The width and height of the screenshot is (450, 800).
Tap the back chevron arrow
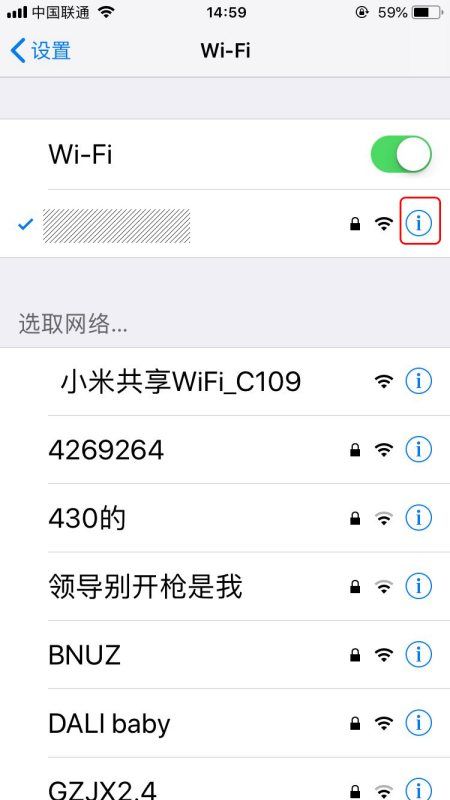[18, 51]
